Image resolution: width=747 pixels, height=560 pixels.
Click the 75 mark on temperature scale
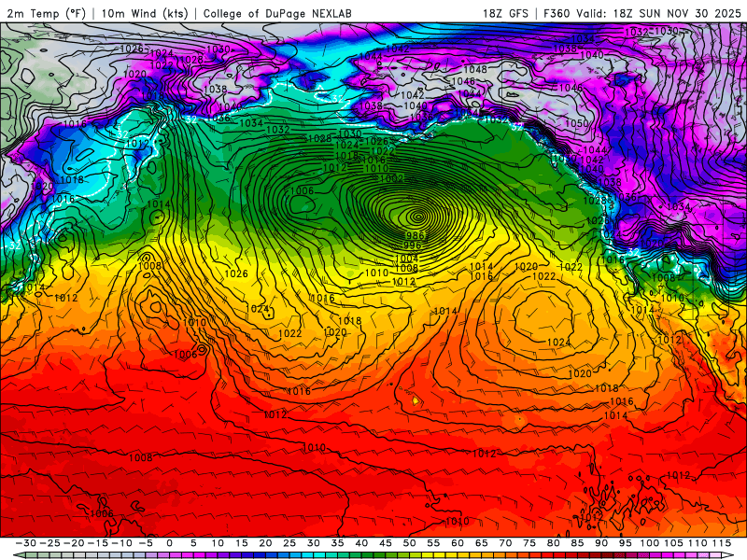click(529, 543)
